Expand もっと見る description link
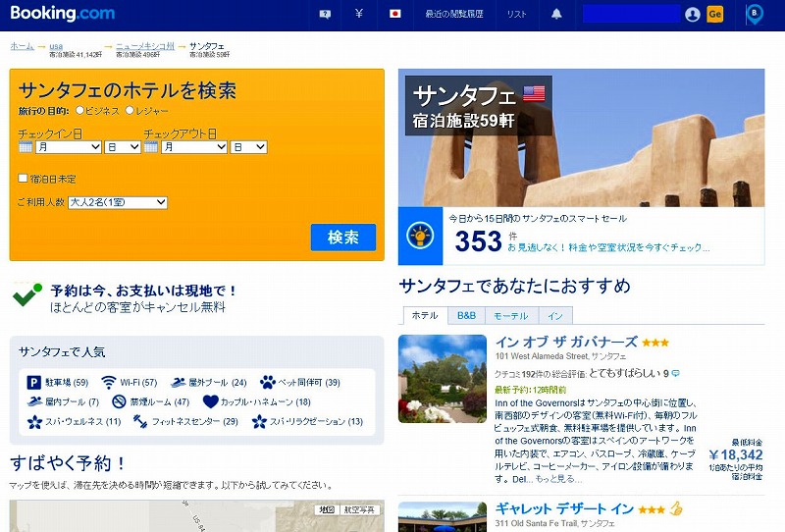 pyautogui.click(x=558, y=479)
